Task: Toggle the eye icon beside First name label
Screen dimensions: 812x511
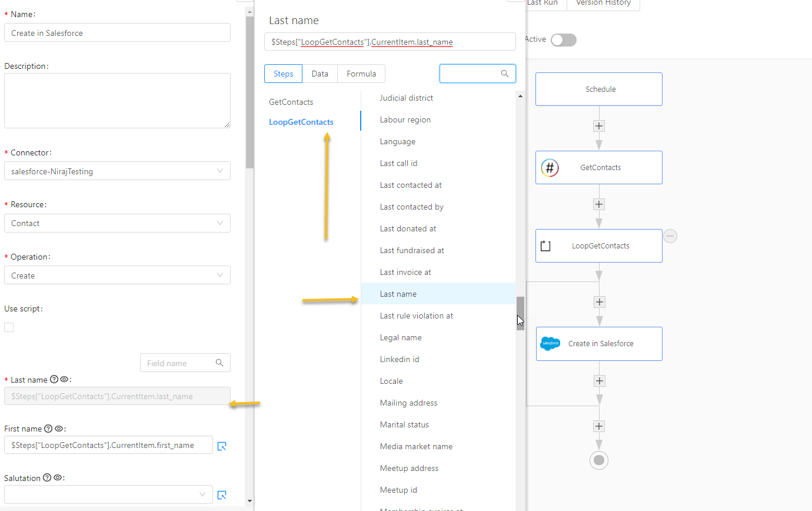Action: click(x=58, y=429)
